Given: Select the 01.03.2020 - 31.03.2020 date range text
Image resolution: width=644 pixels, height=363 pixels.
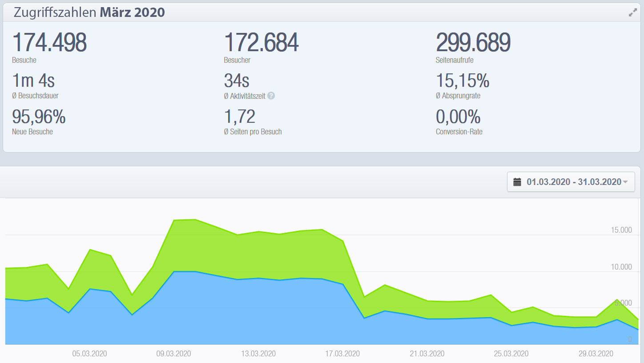Looking at the screenshot, I should click(573, 182).
